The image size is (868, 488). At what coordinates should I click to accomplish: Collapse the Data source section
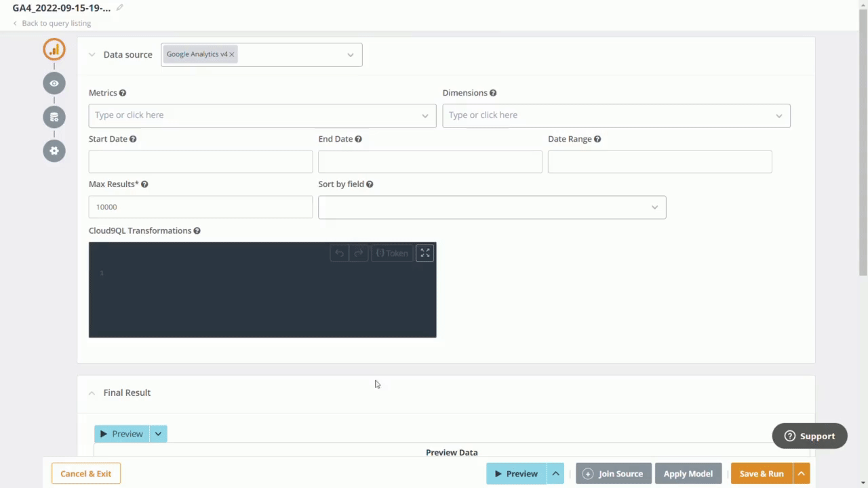(x=92, y=55)
